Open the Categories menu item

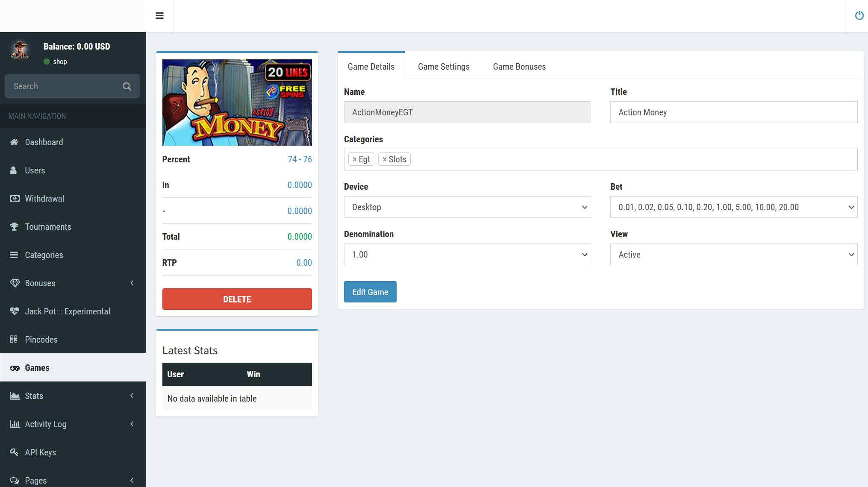73,255
